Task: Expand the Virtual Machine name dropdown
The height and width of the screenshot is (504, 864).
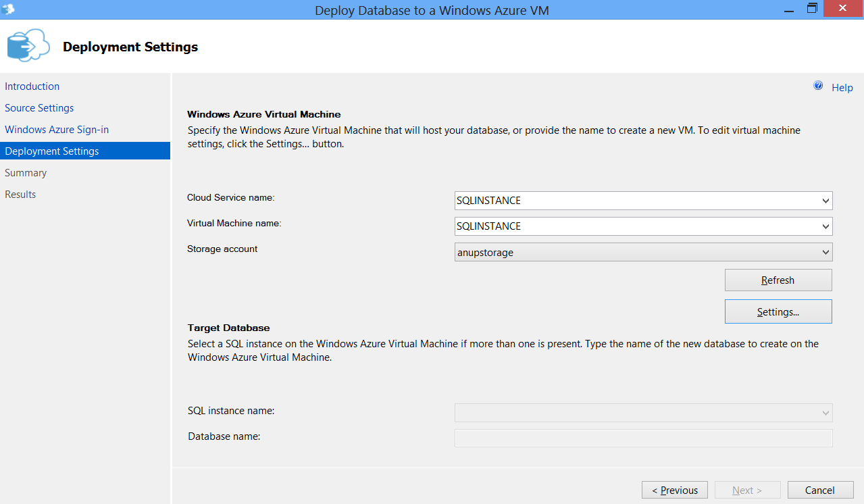Action: pos(825,226)
